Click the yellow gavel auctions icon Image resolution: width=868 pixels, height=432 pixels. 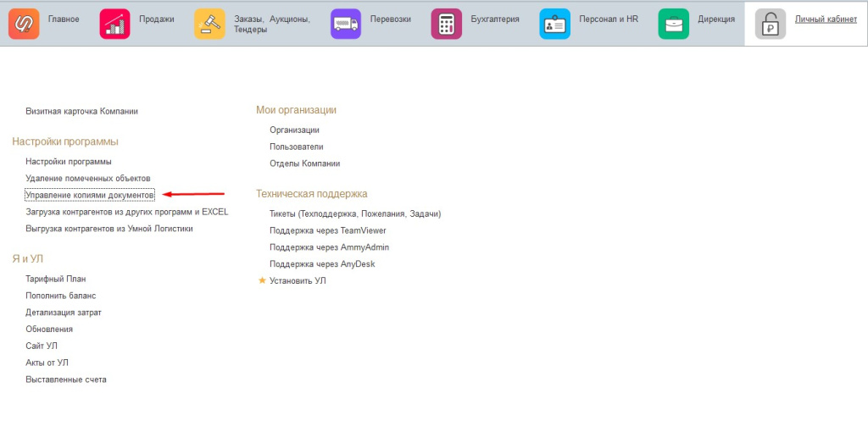(x=210, y=24)
